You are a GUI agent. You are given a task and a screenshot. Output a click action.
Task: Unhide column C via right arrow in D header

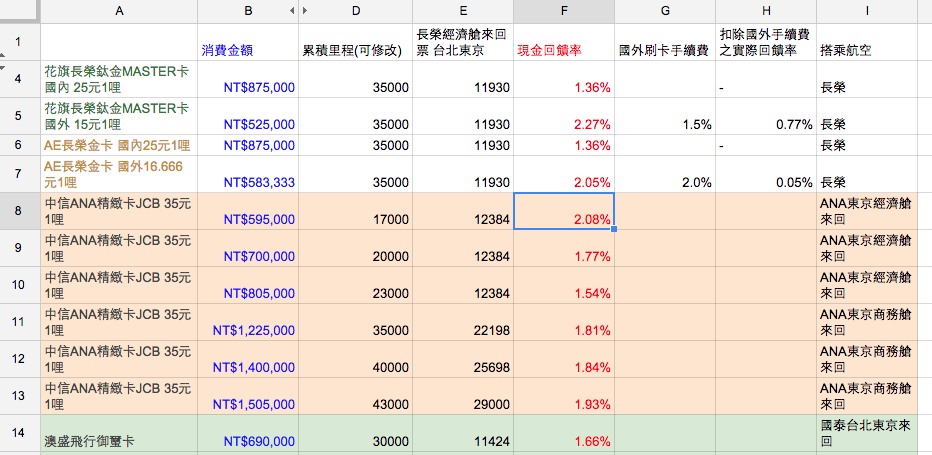click(305, 11)
